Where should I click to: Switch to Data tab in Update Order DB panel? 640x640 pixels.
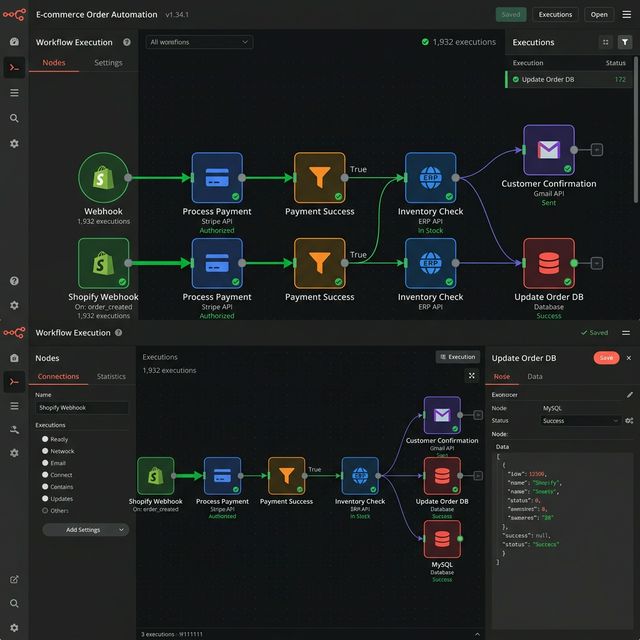(x=535, y=376)
